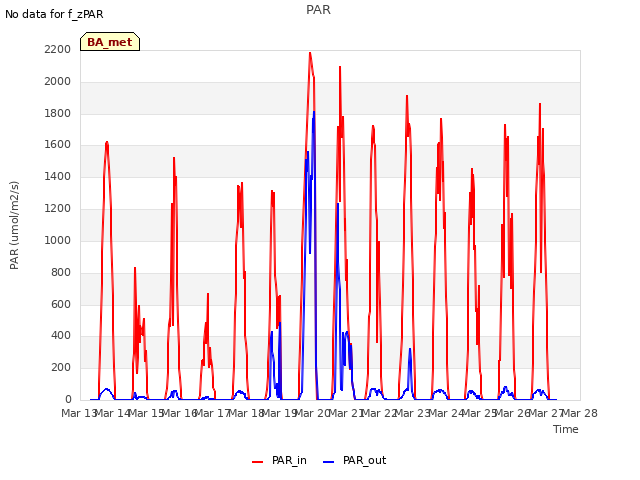Toggle the PAR_out legend entry
This screenshot has height=480, width=640.
click(x=354, y=461)
